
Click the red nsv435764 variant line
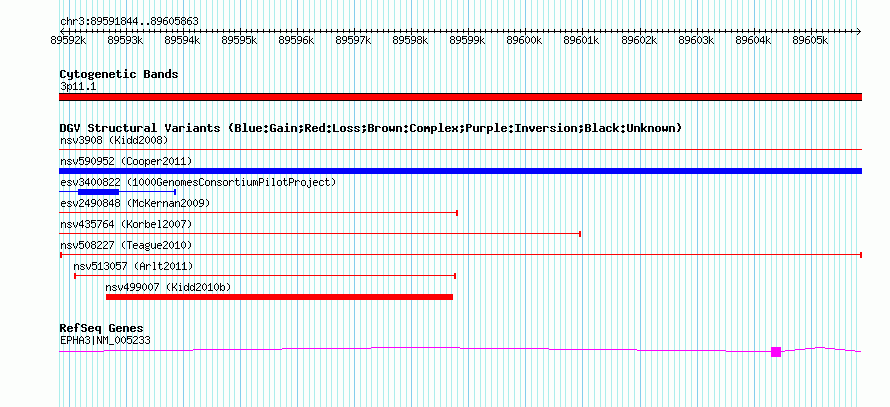pyautogui.click(x=320, y=234)
